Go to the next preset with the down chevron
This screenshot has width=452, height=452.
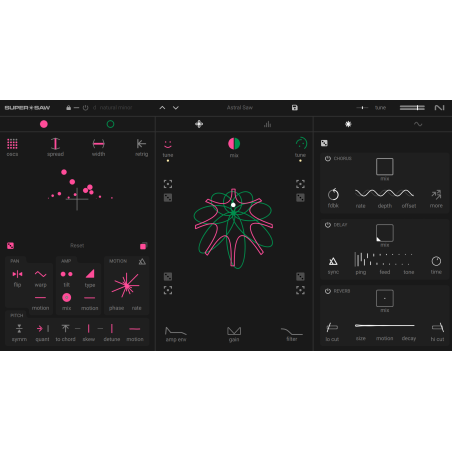(176, 108)
